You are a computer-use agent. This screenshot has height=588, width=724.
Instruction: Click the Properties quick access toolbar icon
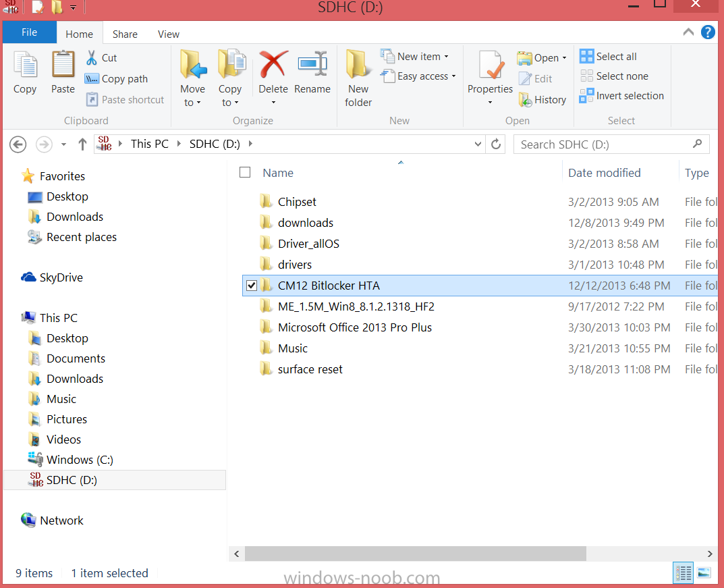pos(38,7)
